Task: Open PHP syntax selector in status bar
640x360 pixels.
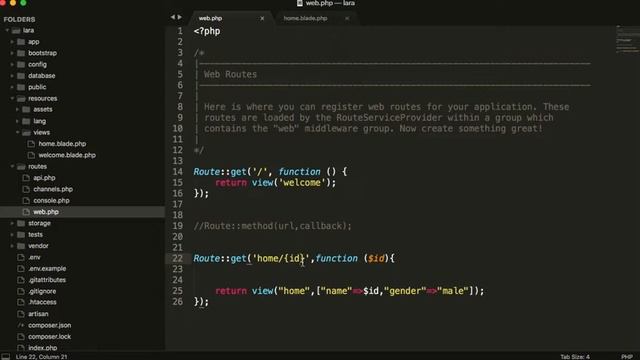Action: pos(627,357)
